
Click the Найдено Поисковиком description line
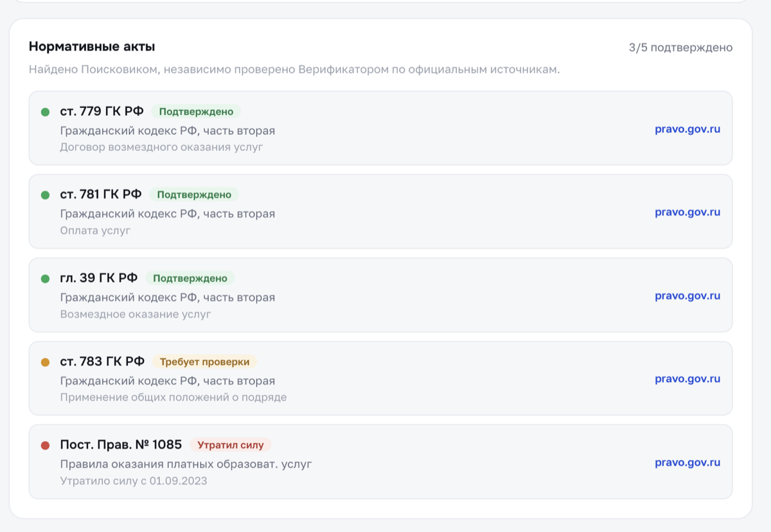(294, 69)
